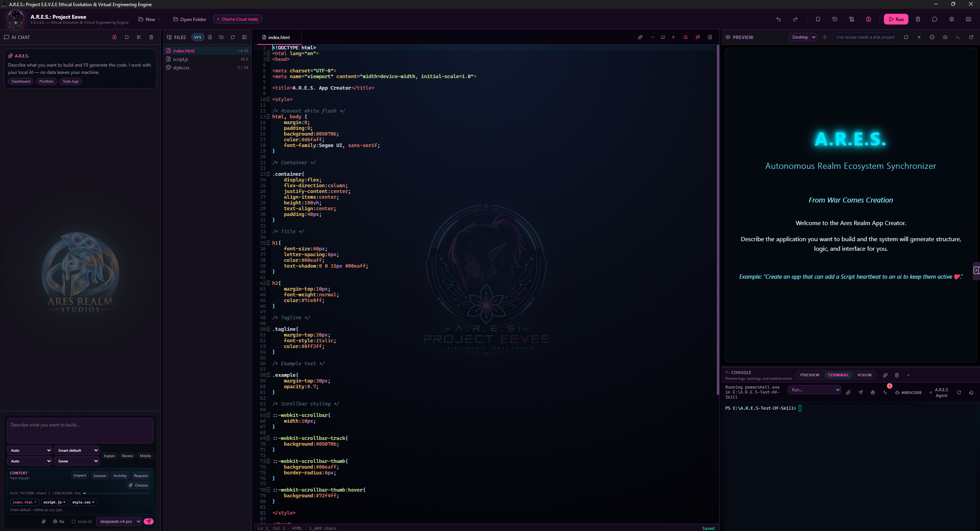The height and width of the screenshot is (531, 980).
Task: Remove style.css chip from context
Action: click(93, 502)
